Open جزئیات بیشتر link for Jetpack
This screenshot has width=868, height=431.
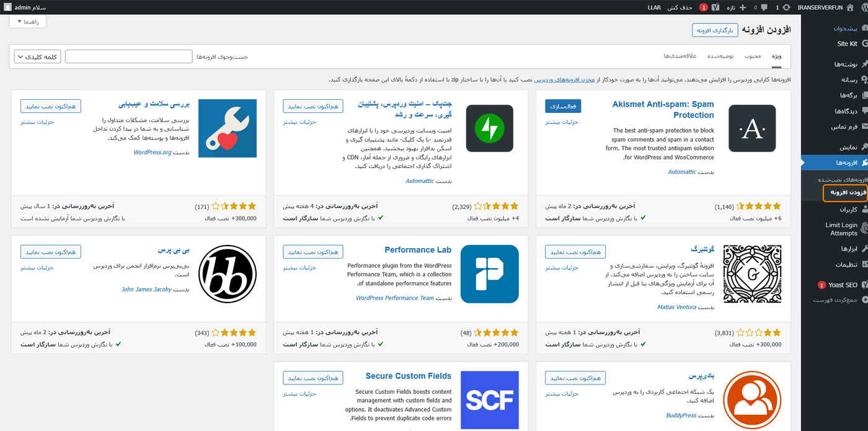pos(300,122)
